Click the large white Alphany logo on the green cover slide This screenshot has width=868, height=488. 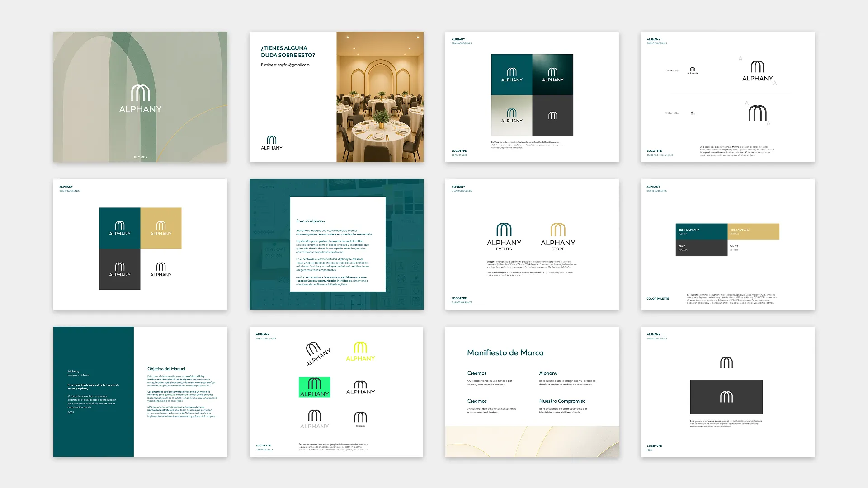tap(140, 99)
